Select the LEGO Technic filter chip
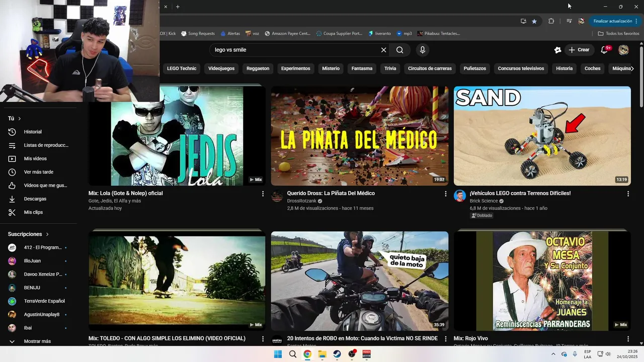 coord(182,68)
